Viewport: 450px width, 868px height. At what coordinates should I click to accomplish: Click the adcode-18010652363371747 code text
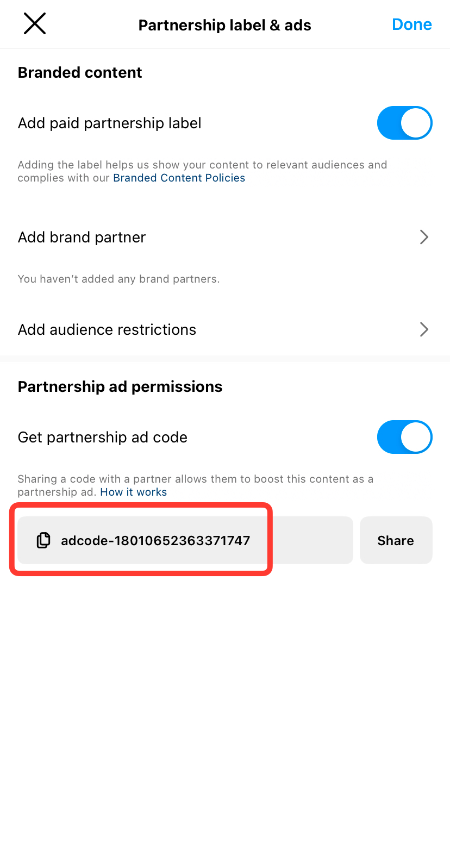pos(155,540)
